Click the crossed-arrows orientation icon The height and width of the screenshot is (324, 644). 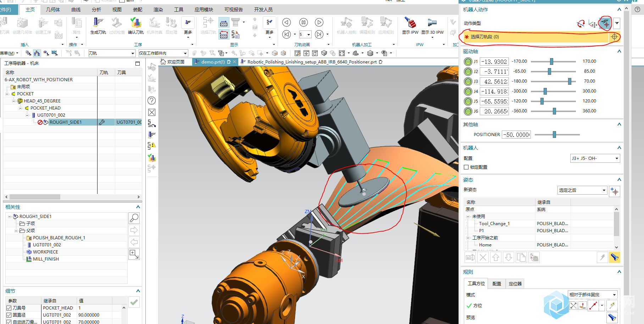573,306
